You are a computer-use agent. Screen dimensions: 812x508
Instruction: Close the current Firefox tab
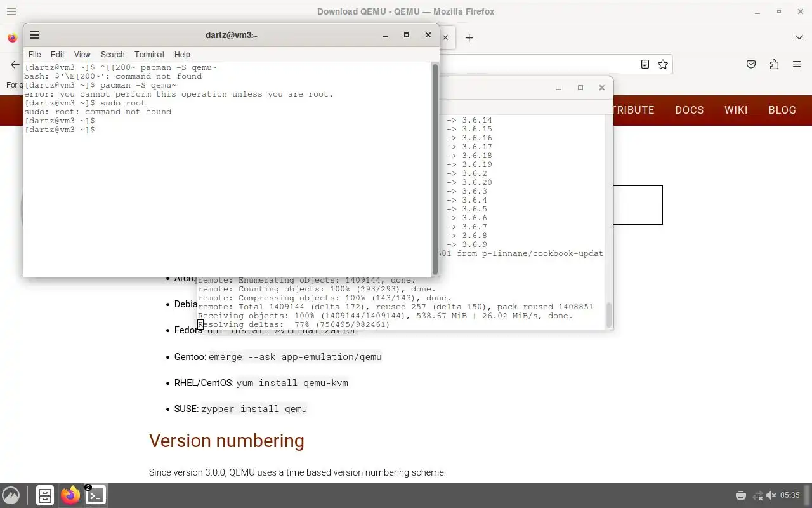coord(445,37)
